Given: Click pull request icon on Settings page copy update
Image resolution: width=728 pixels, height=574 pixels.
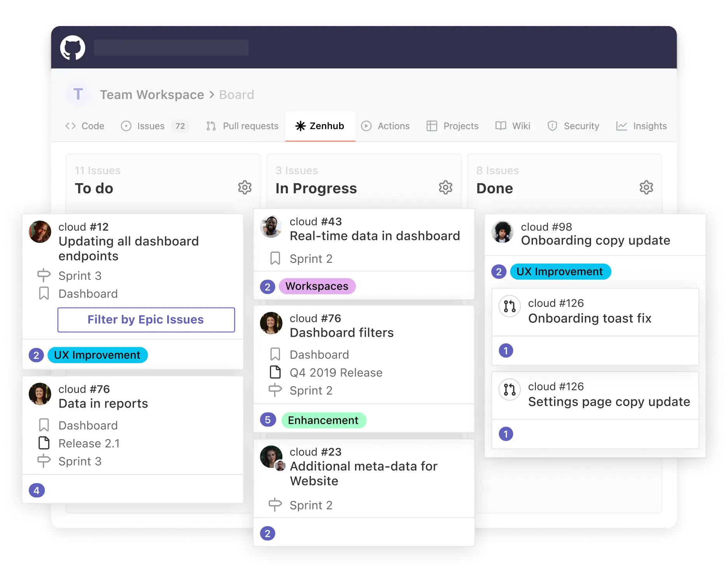Looking at the screenshot, I should pyautogui.click(x=509, y=390).
